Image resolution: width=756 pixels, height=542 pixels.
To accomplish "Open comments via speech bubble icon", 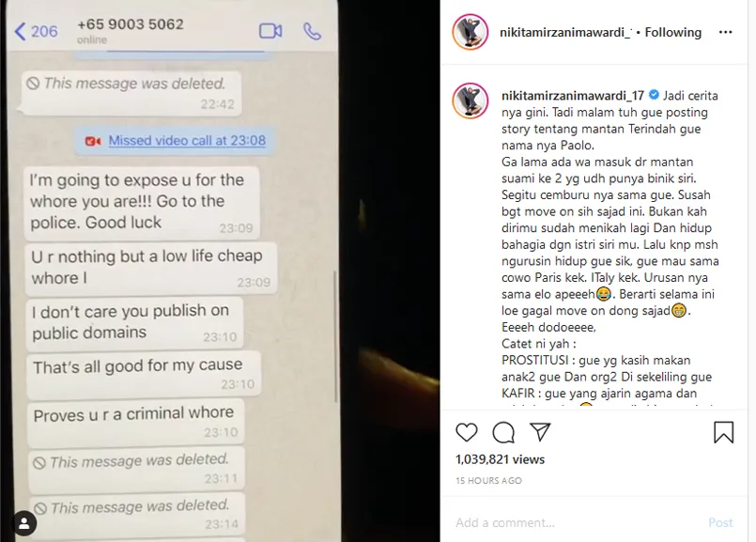I will click(x=503, y=432).
